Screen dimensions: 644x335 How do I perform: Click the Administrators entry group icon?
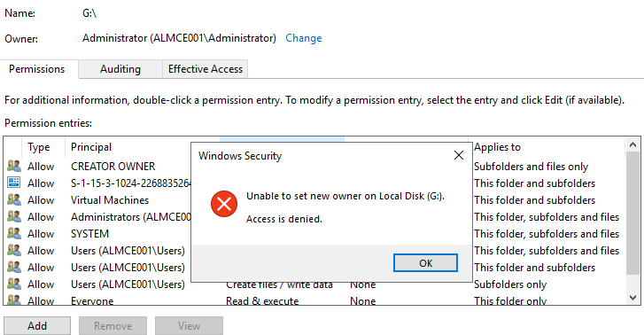14,216
